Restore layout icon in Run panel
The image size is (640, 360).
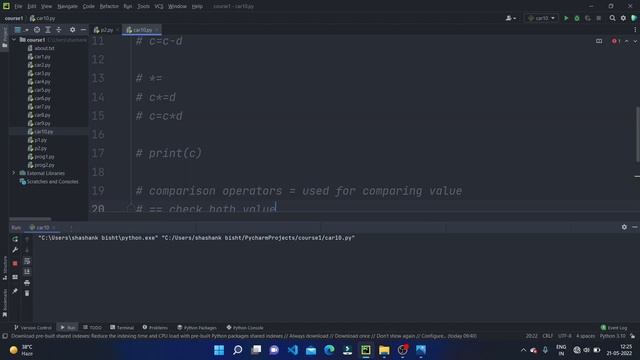tap(15, 277)
